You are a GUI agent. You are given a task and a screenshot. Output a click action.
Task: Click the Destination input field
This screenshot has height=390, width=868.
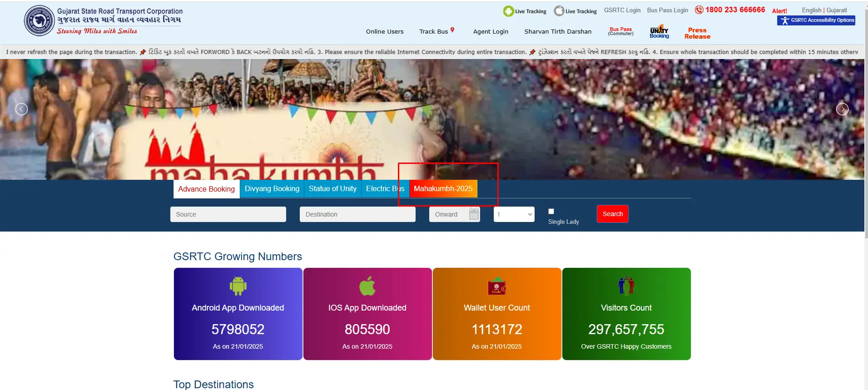[357, 214]
